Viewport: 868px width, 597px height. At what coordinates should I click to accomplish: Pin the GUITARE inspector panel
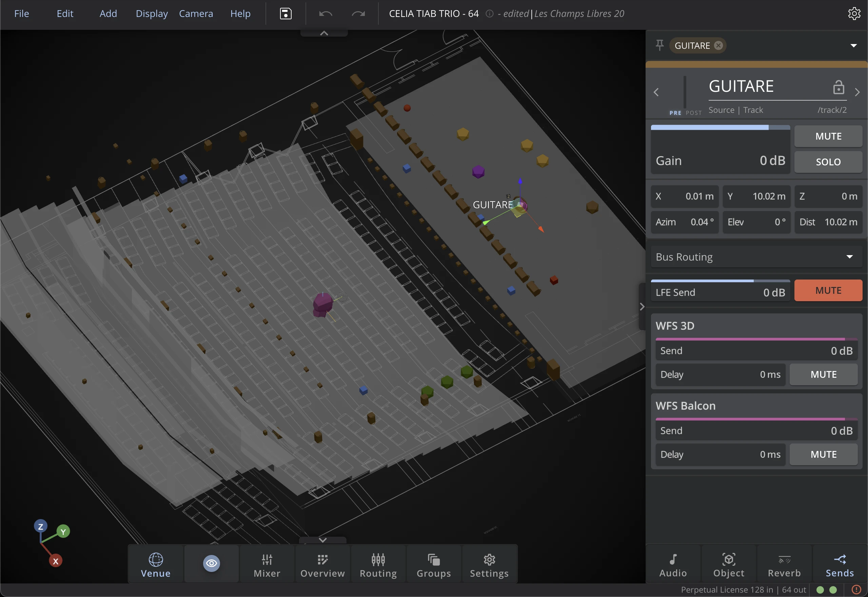click(659, 45)
